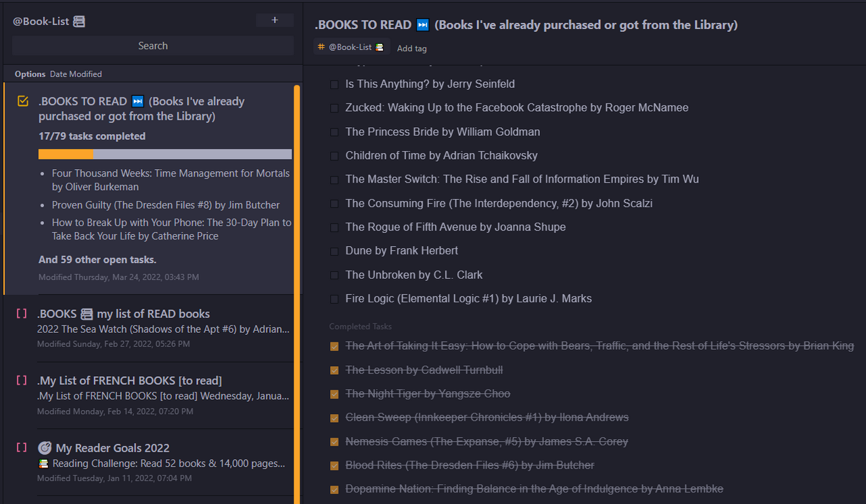Click the bracket icon beside my list of READ books
The width and height of the screenshot is (866, 504).
22,314
